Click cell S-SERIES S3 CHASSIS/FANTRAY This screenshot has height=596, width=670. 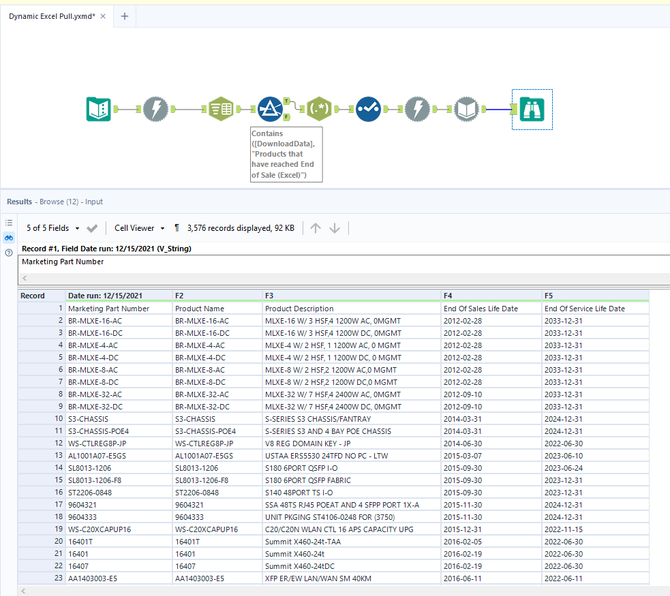(x=351, y=419)
